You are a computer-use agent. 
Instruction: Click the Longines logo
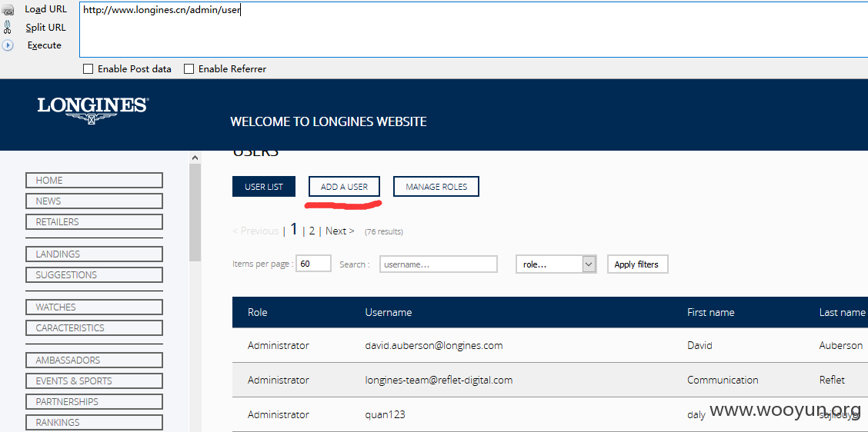tap(93, 111)
